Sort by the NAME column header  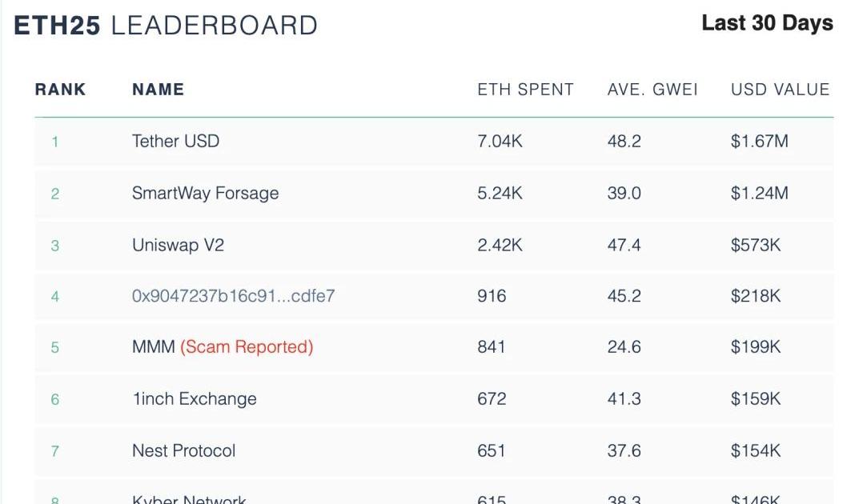(158, 90)
